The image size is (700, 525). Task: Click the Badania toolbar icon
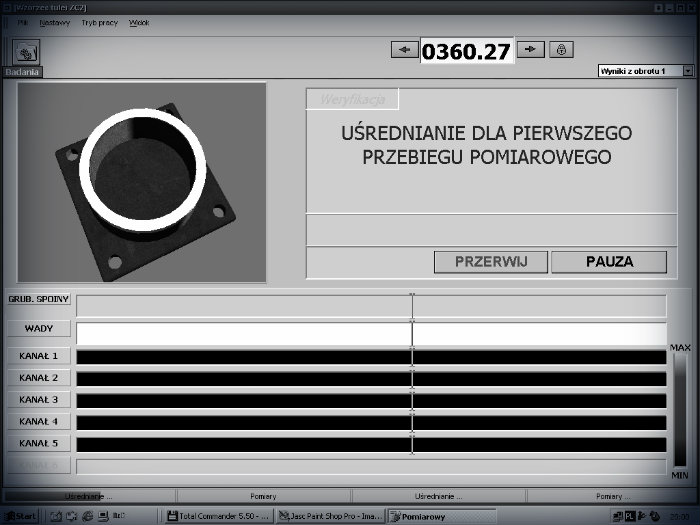[x=25, y=51]
